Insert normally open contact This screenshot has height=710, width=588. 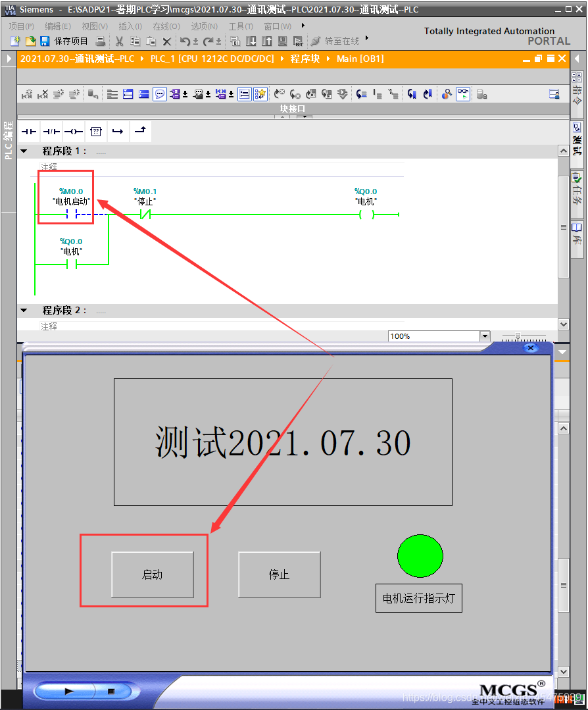tap(28, 132)
